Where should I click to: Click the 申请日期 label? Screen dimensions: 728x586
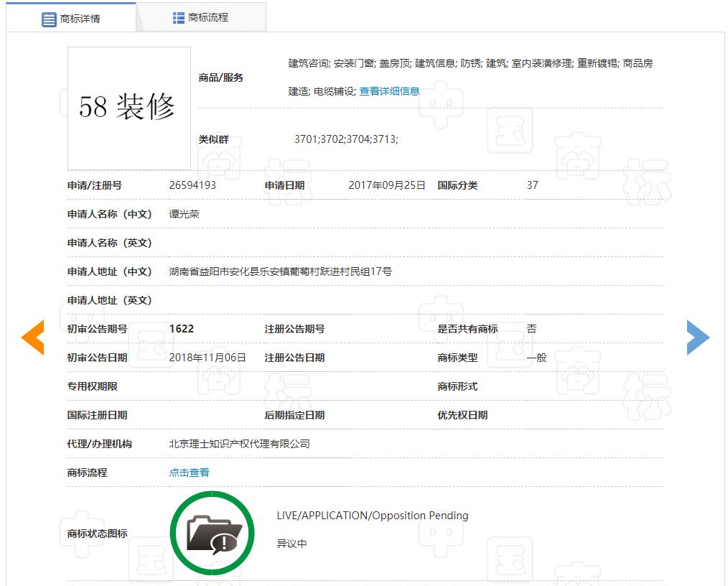(x=284, y=185)
